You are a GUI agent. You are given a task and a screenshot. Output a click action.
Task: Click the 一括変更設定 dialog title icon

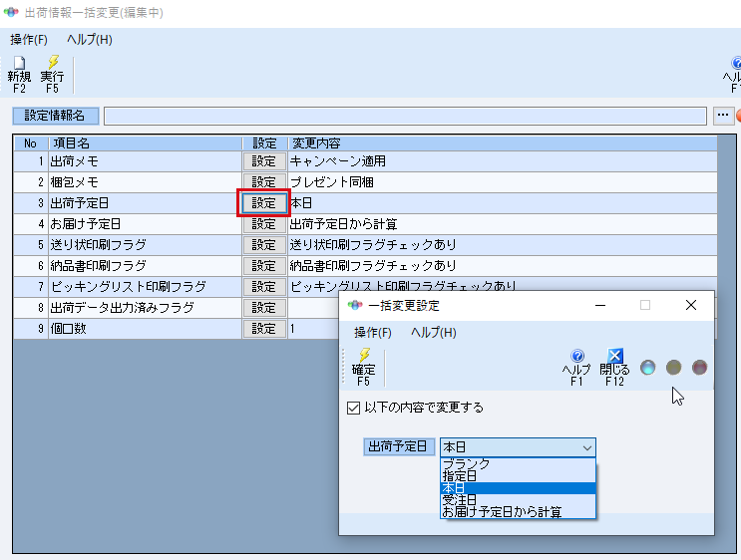pos(355,306)
